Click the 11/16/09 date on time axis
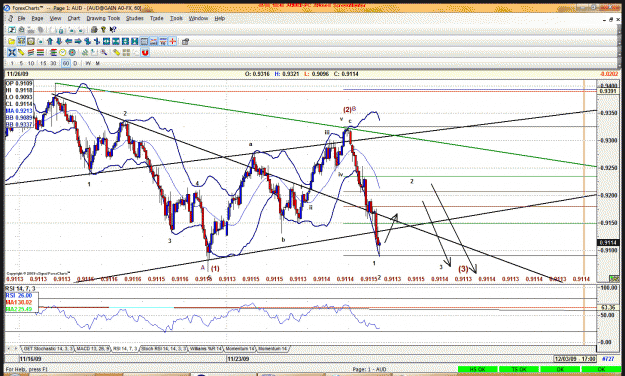The width and height of the screenshot is (625, 376). click(x=30, y=359)
